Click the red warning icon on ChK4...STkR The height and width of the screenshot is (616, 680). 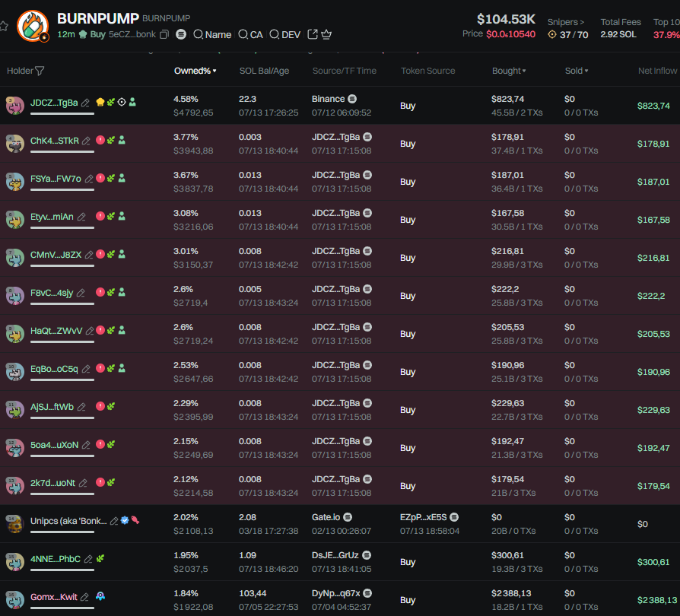pos(100,140)
